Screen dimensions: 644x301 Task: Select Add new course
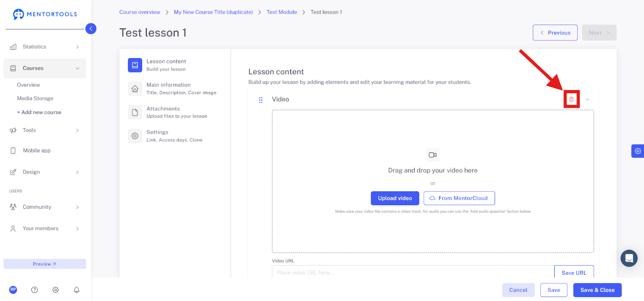point(39,112)
